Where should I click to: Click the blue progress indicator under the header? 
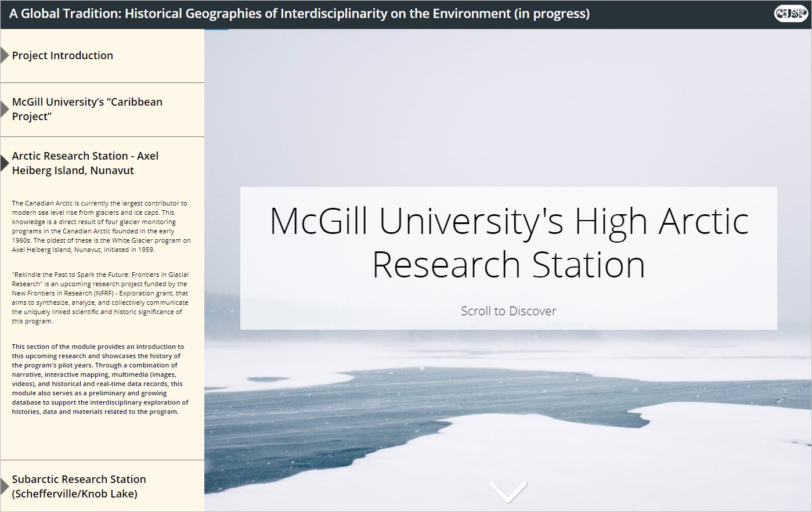click(x=216, y=30)
